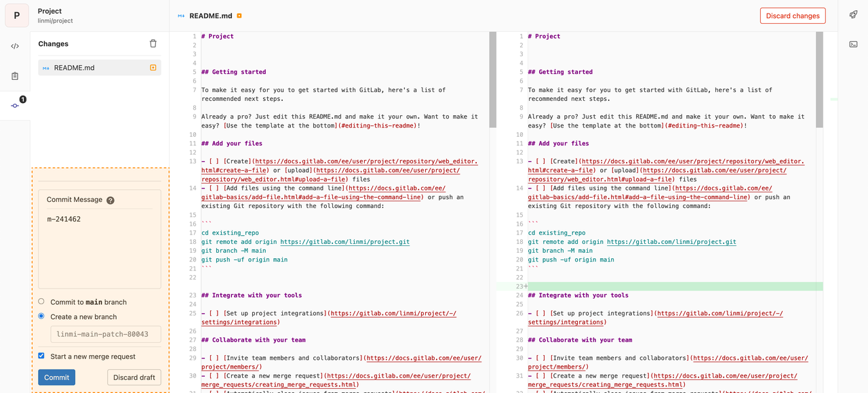
Task: Open the Pipelines rocket icon
Action: (853, 14)
